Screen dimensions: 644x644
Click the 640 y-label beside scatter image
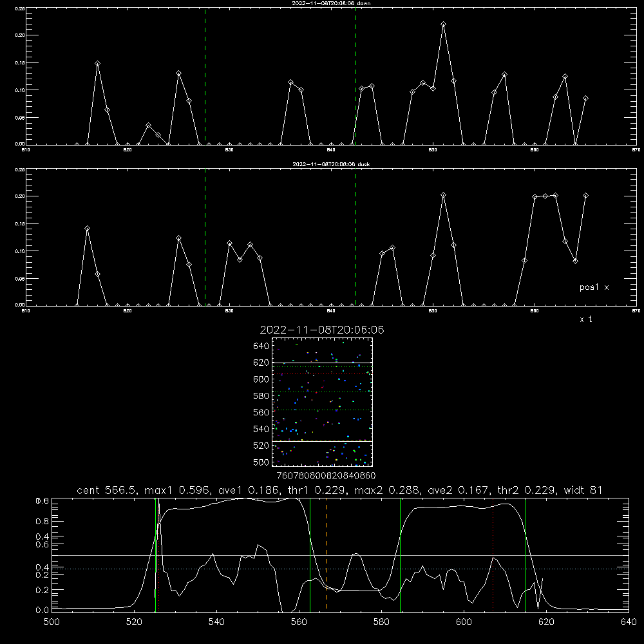pyautogui.click(x=261, y=346)
